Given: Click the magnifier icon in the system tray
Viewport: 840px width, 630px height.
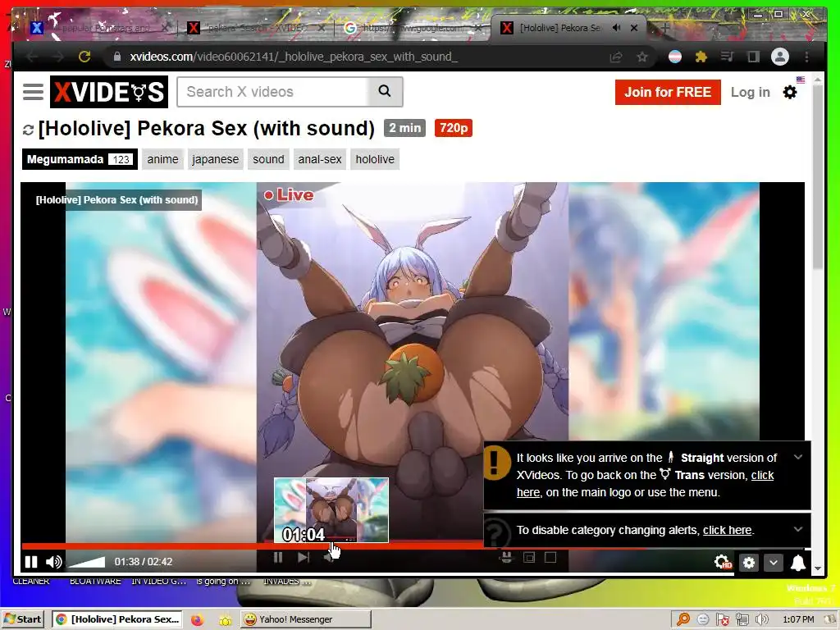Looking at the screenshot, I should (x=683, y=620).
